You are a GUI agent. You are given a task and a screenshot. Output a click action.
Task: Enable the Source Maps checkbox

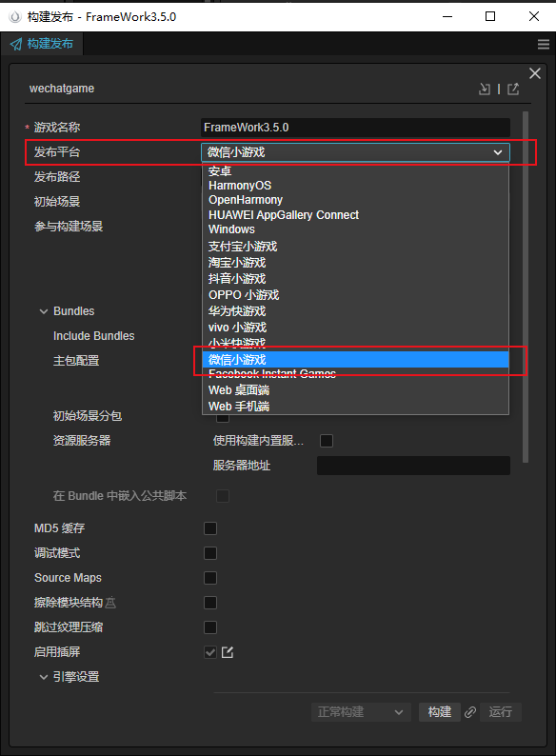coord(210,578)
